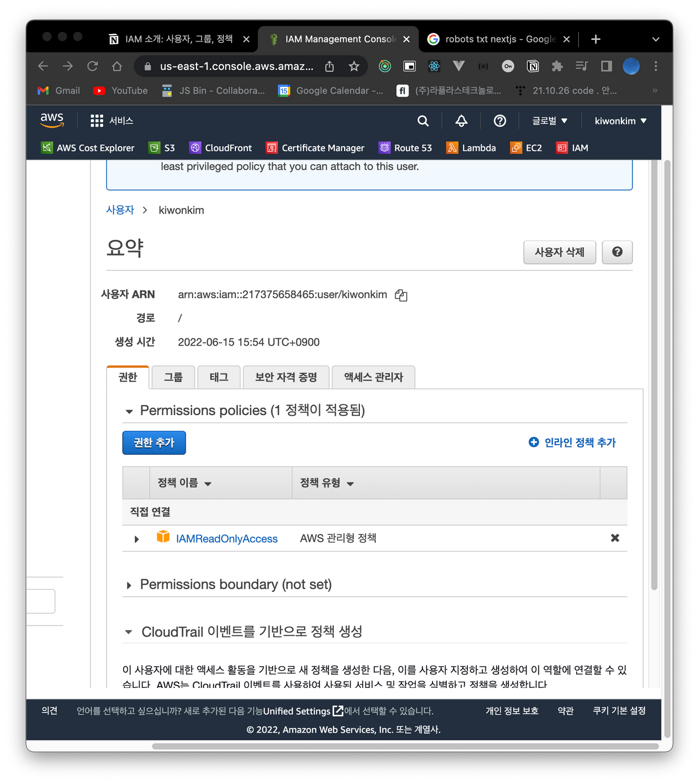The image size is (699, 784).
Task: Select the 권한 tab
Action: pos(128,377)
